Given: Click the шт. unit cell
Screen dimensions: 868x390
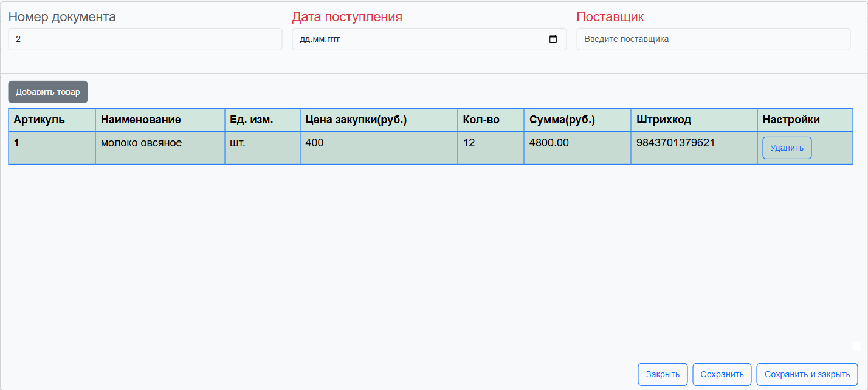Looking at the screenshot, I should (x=263, y=148).
